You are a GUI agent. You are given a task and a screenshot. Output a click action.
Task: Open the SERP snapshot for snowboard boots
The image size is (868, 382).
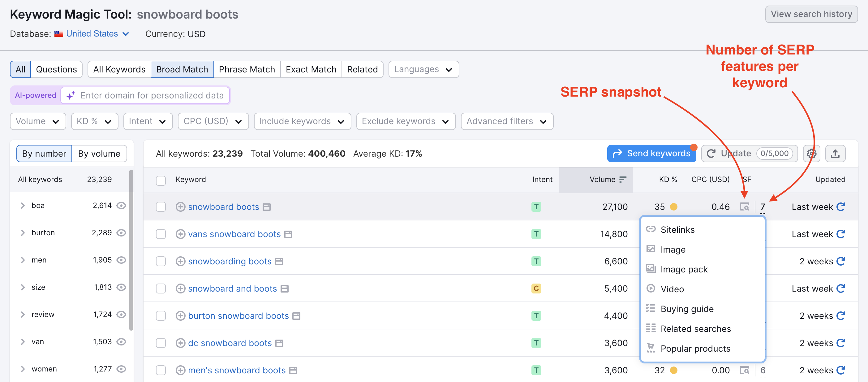tap(745, 207)
